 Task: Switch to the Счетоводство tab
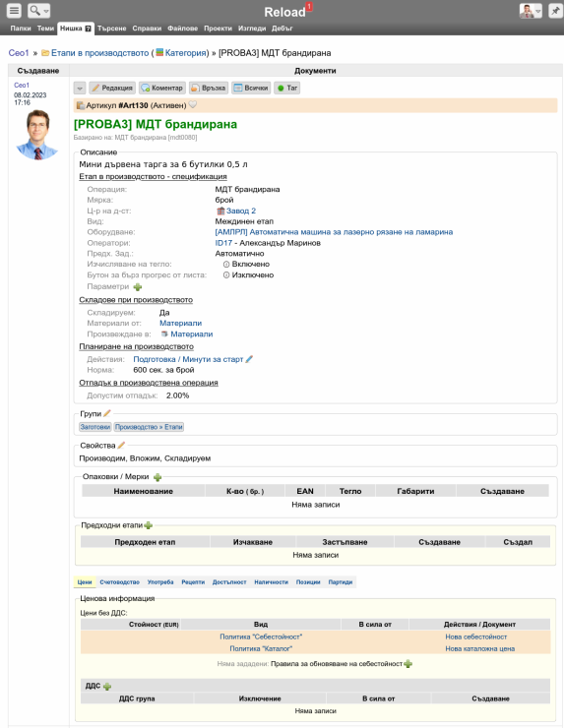point(119,581)
